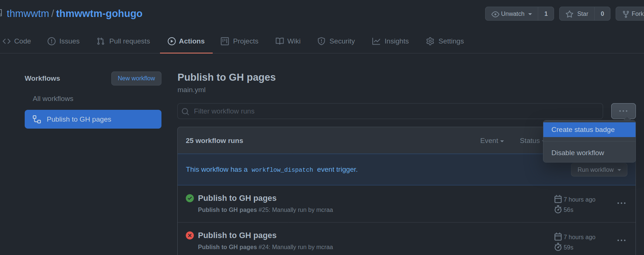Screen dimensions: 644x255
Task: Click stopwatch icon beside 59s
Action: coord(558,247)
